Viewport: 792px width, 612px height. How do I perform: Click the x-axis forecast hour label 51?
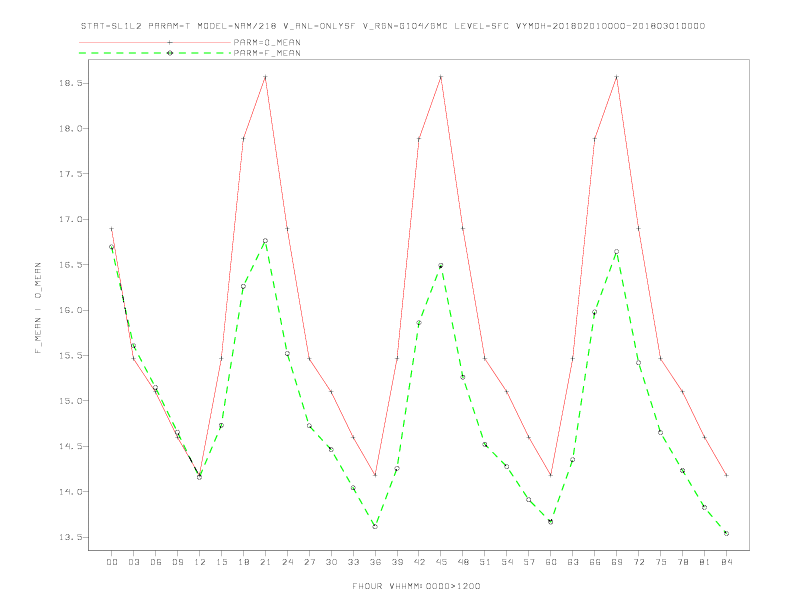[485, 562]
